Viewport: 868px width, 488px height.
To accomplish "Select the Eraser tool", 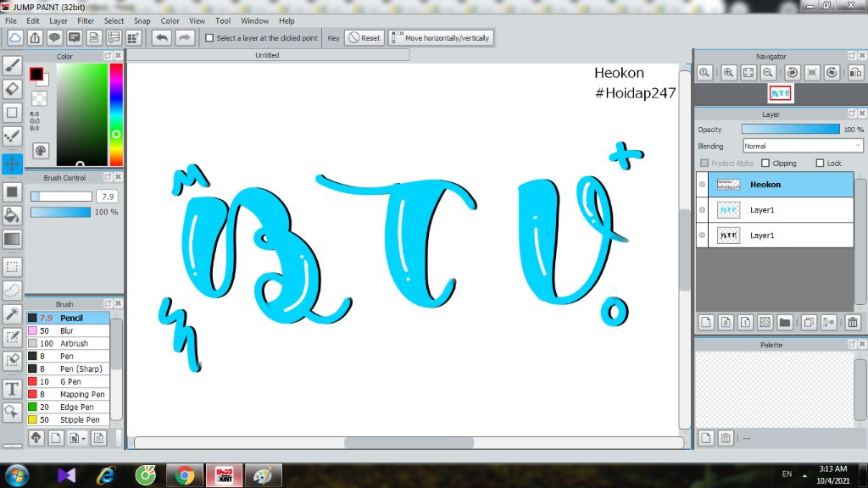I will pos(12,88).
